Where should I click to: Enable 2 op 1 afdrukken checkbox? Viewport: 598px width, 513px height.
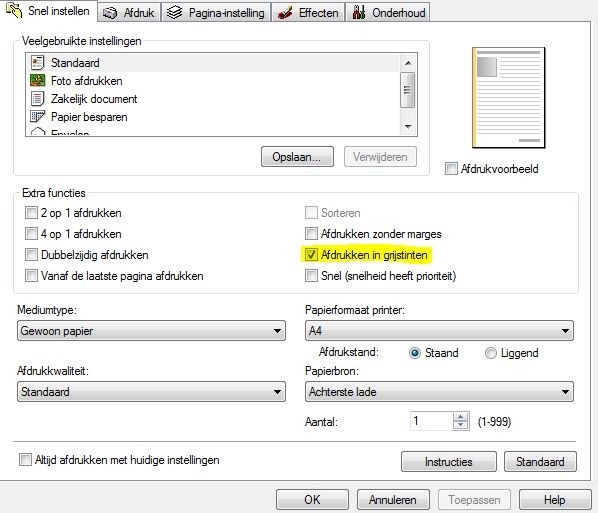point(31,212)
